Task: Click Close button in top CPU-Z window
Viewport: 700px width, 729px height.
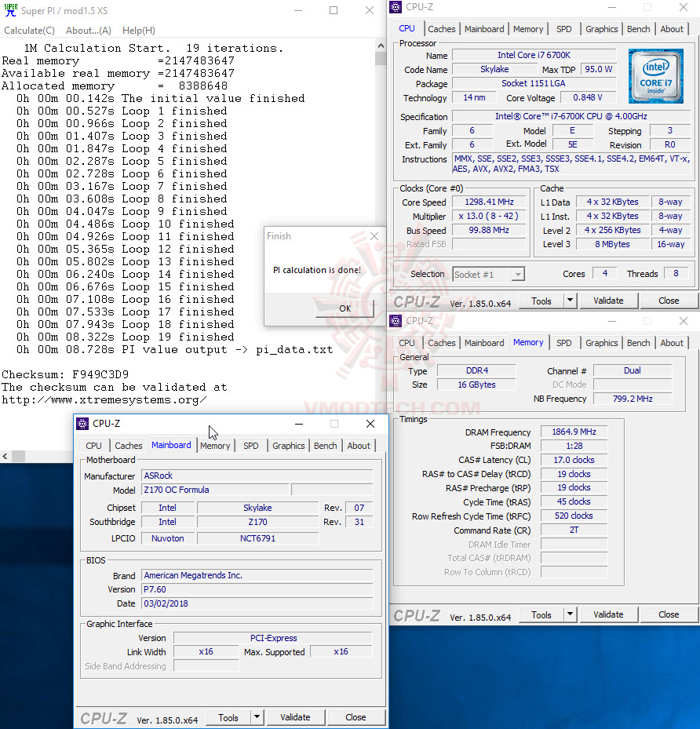Action: (669, 301)
